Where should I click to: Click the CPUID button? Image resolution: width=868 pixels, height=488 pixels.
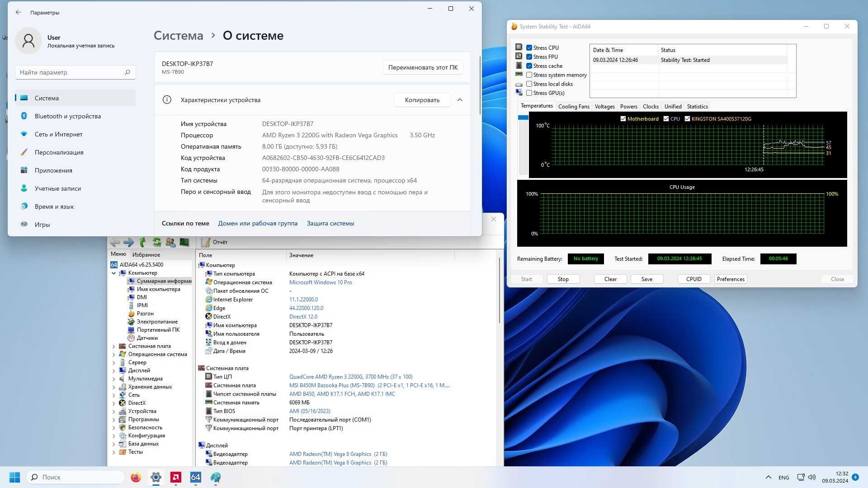pos(693,279)
